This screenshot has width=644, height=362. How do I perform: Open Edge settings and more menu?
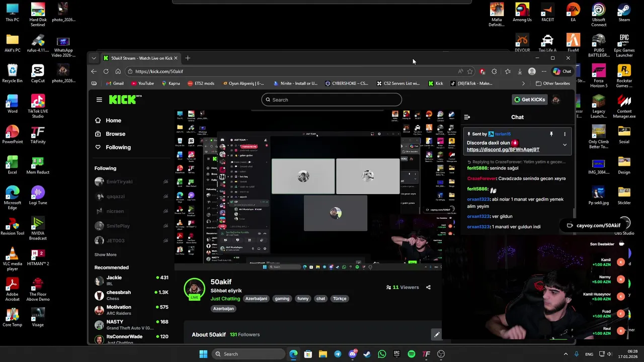pos(544,71)
